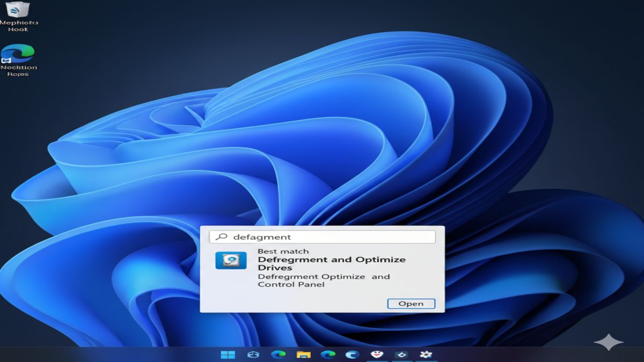Click the magnifying glass in the search bar

(221, 237)
